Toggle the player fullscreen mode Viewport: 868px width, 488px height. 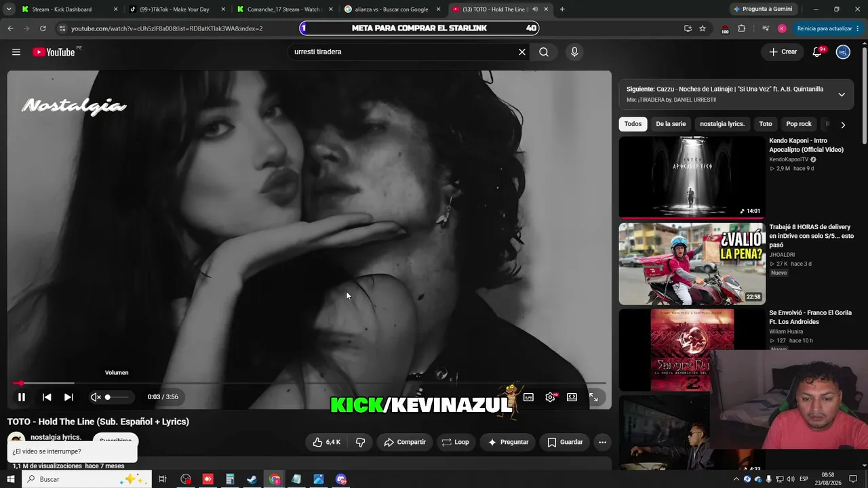point(593,397)
